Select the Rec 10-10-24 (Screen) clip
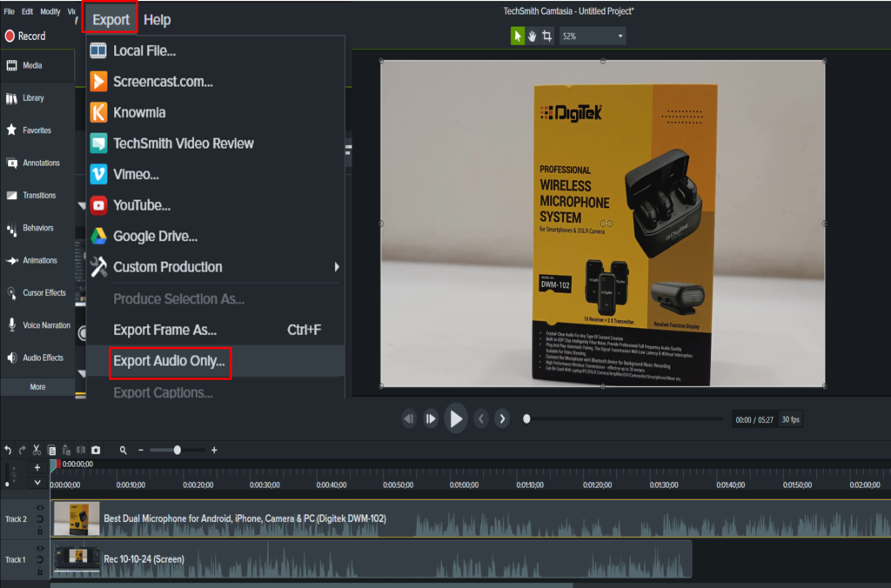The height and width of the screenshot is (588, 891). click(372, 559)
